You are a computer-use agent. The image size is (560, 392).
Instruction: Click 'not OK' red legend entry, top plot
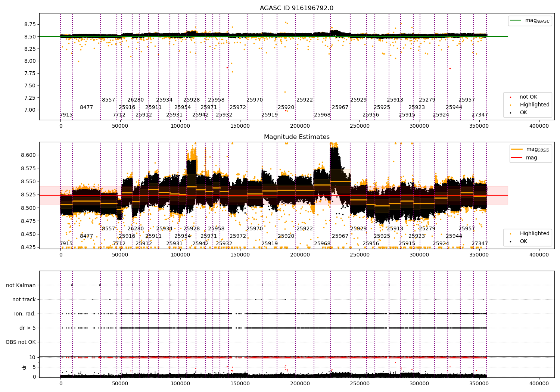[x=524, y=97]
